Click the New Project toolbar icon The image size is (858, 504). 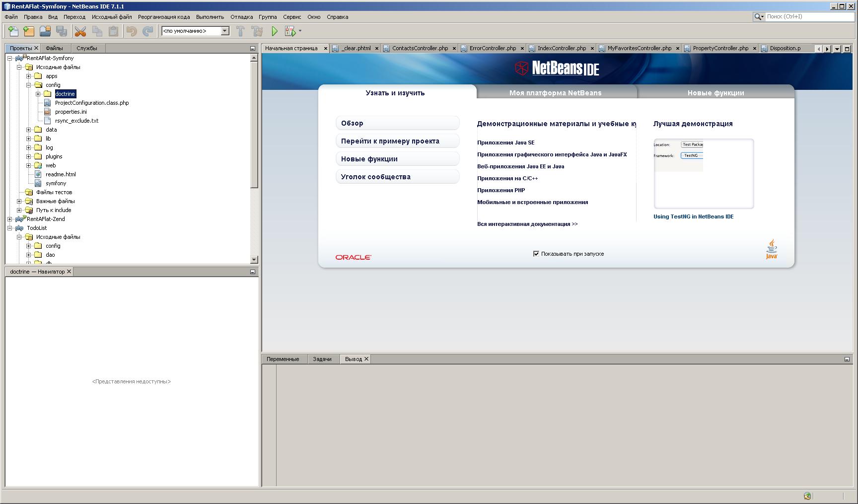point(29,31)
